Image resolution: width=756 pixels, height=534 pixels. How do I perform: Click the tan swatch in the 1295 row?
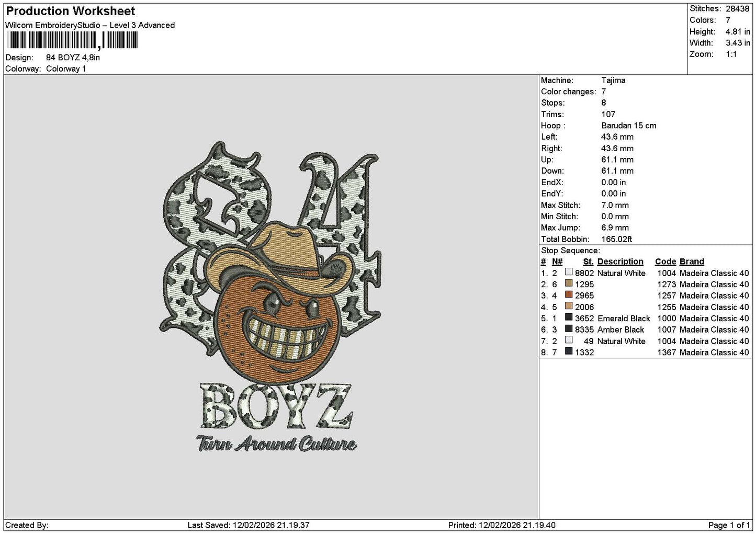569,283
